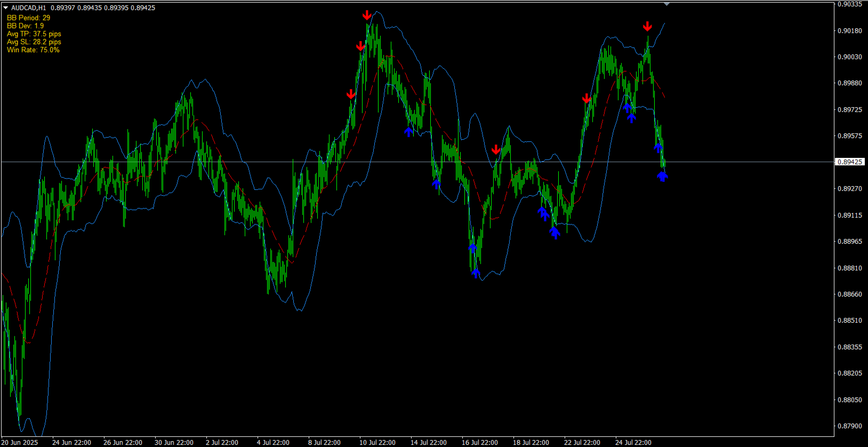The image size is (868, 447).
Task: Click the grey chart shift triangle marker
Action: (666, 4)
